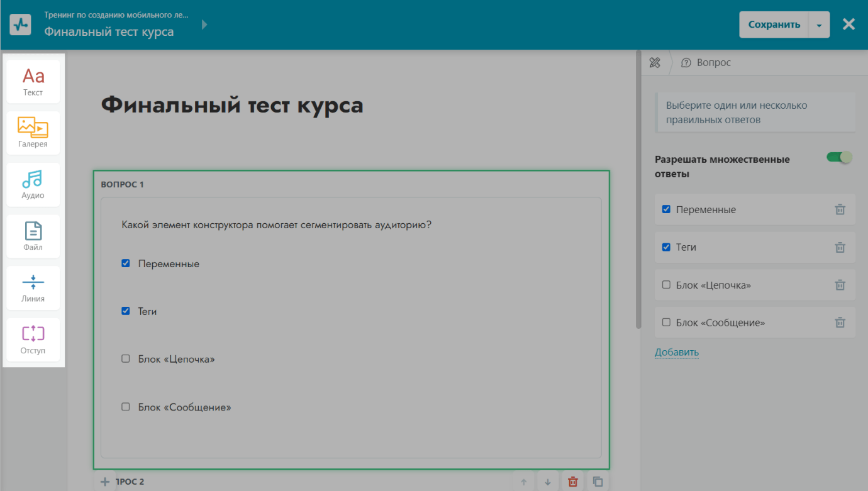Uncheck Переменные in the right panel
The width and height of the screenshot is (868, 491).
(667, 209)
